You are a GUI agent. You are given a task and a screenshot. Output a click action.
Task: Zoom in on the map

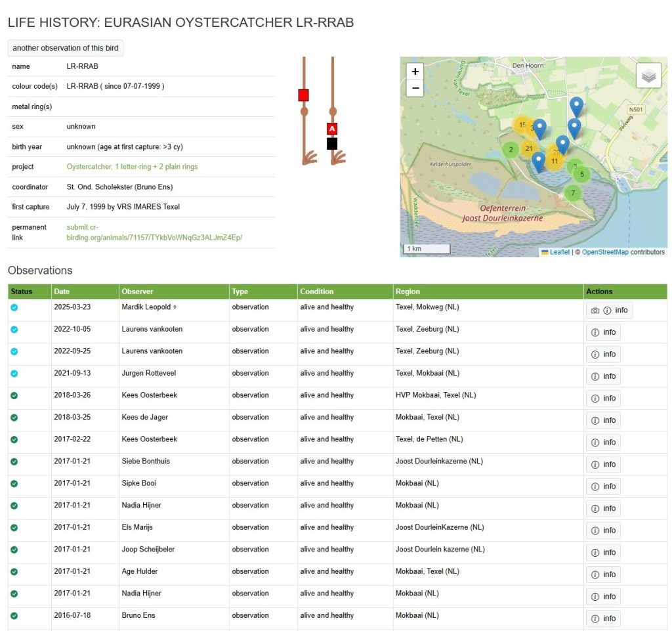point(415,72)
